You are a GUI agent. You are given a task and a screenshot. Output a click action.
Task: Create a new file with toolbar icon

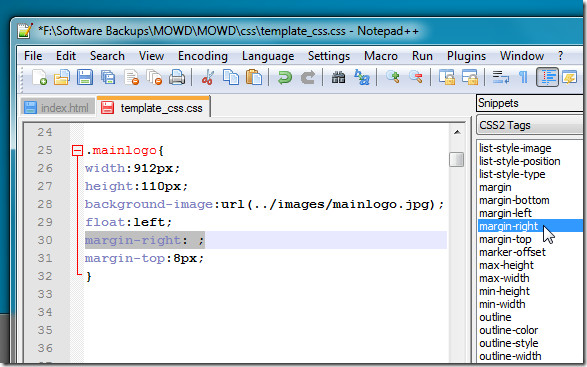point(39,78)
